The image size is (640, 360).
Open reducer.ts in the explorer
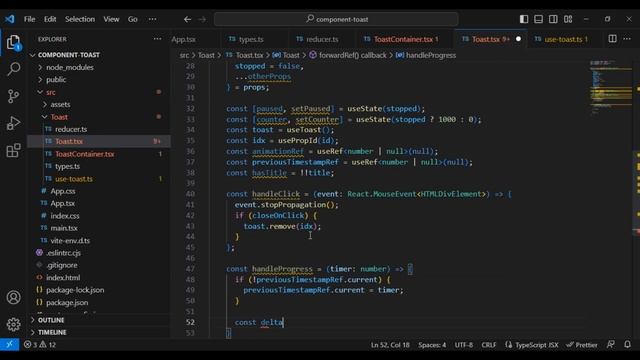click(x=71, y=129)
